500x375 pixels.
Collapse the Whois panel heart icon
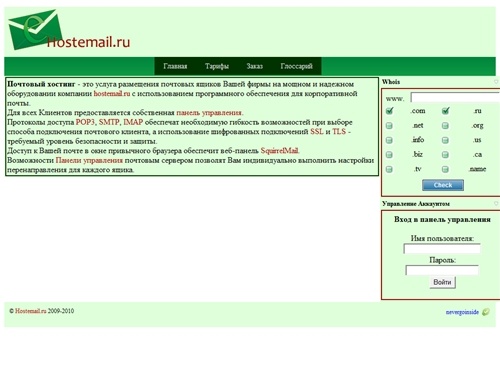click(x=496, y=82)
